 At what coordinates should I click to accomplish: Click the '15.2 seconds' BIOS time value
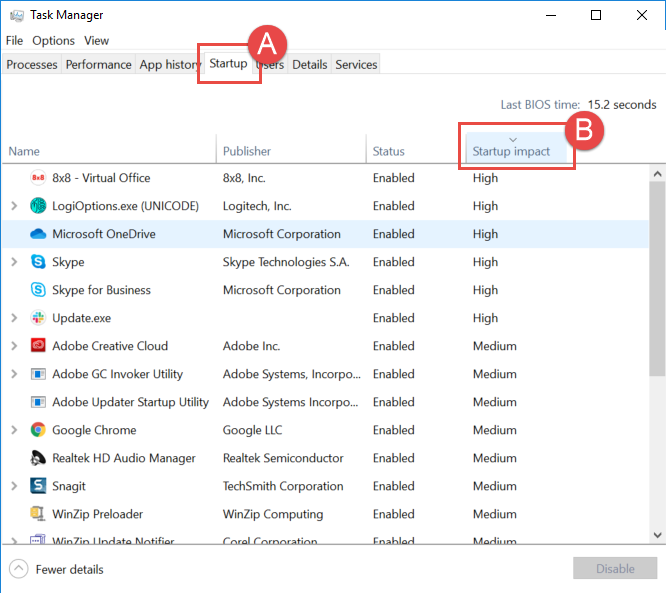622,105
